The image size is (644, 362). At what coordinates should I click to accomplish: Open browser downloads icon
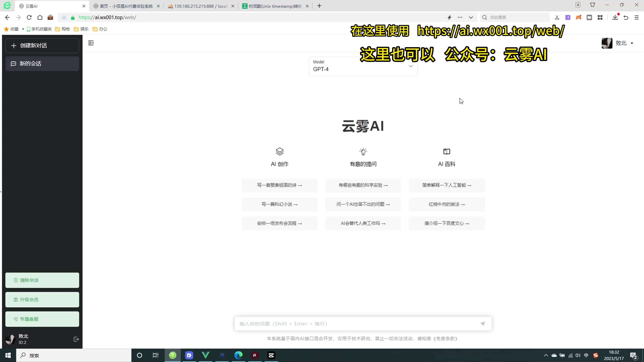[x=615, y=17]
